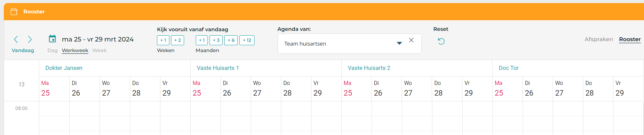Viewport: 644px width, 135px height.
Task: Select the Werkweek view
Action: pos(75,50)
